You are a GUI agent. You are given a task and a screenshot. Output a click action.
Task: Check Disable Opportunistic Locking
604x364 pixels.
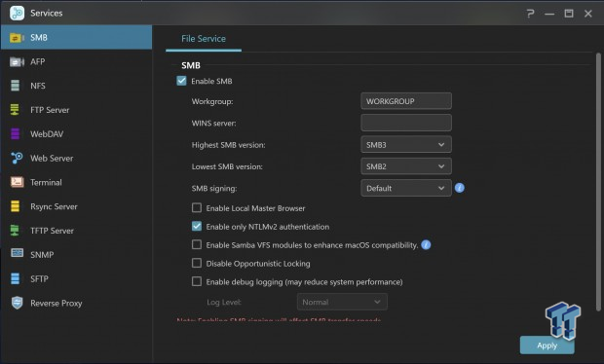click(x=197, y=263)
